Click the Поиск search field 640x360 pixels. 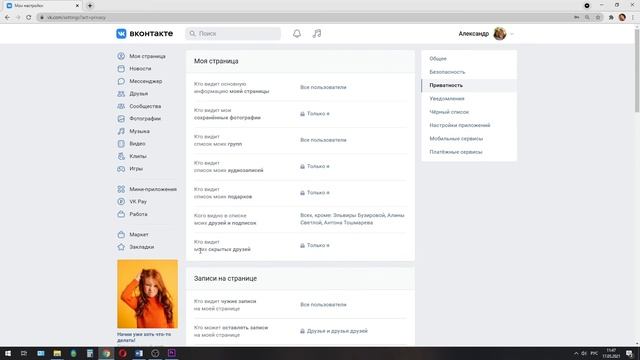233,33
